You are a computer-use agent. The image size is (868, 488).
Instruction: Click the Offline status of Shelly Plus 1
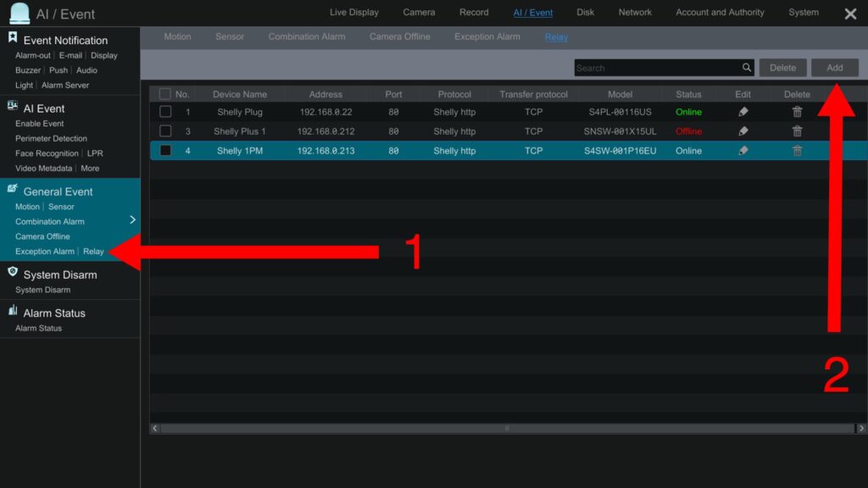point(688,131)
